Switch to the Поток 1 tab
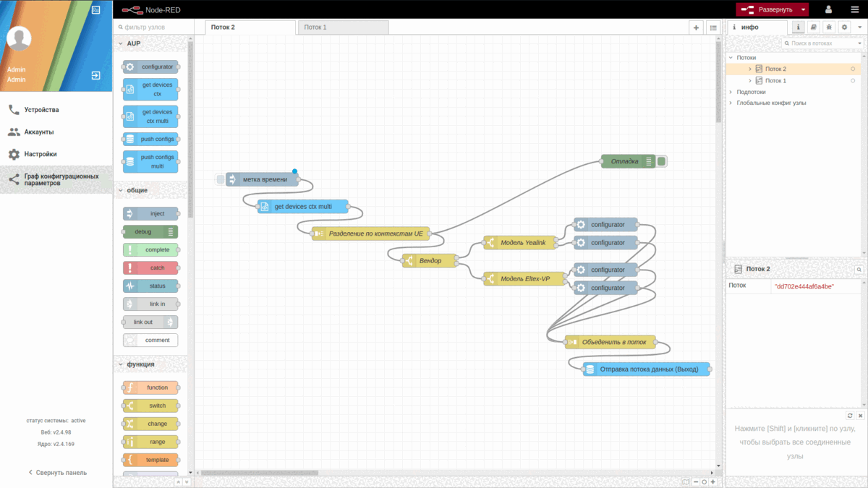This screenshot has height=488, width=868. tap(343, 27)
